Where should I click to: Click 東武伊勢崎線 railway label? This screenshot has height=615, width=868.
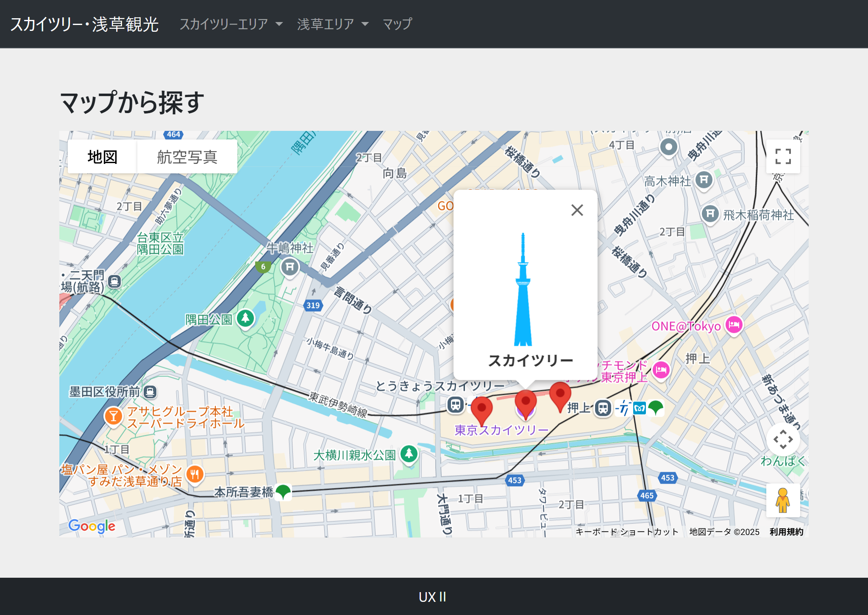click(338, 404)
